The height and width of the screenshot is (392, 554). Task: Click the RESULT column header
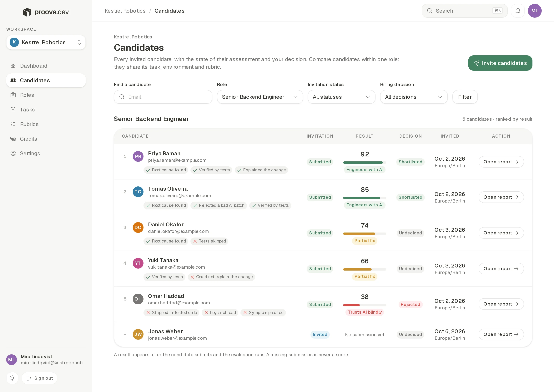point(364,136)
